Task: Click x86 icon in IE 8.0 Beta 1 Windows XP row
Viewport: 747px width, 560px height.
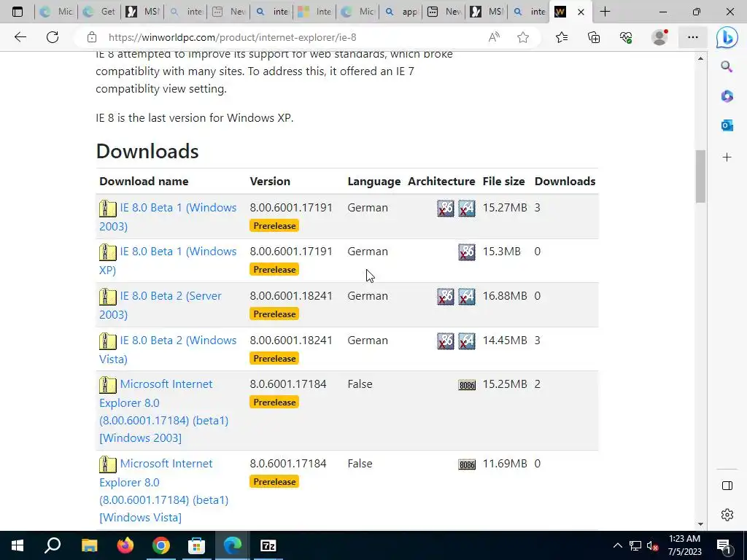Action: [467, 252]
